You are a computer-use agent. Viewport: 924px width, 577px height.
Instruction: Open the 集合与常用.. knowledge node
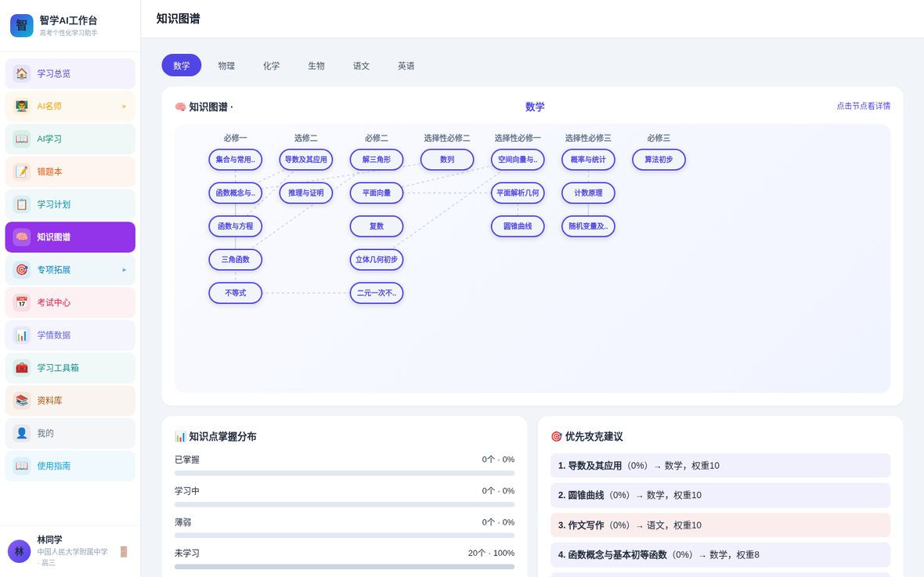pos(235,160)
